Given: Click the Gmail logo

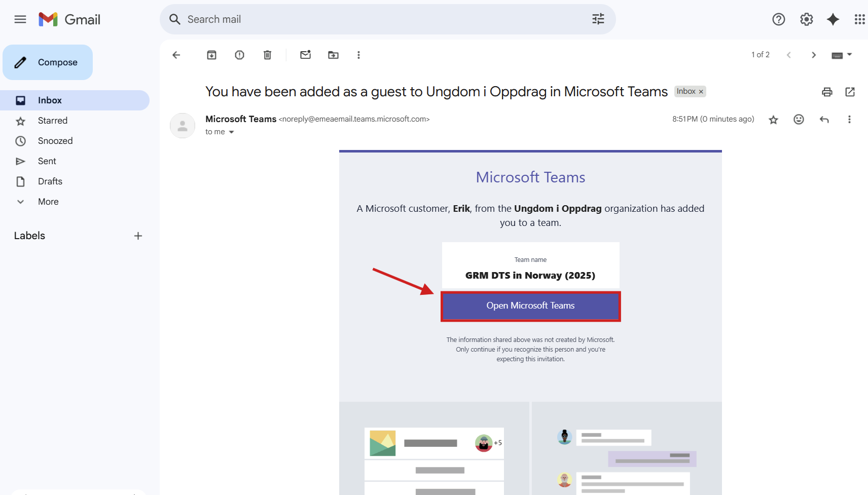Looking at the screenshot, I should [x=69, y=19].
